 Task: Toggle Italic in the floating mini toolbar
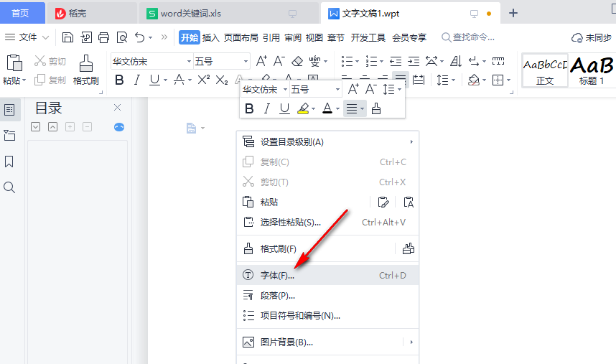(x=267, y=108)
